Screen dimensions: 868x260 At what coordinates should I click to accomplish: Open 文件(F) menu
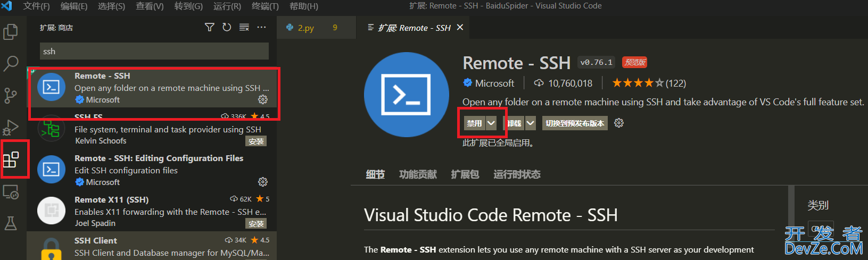pyautogui.click(x=36, y=6)
